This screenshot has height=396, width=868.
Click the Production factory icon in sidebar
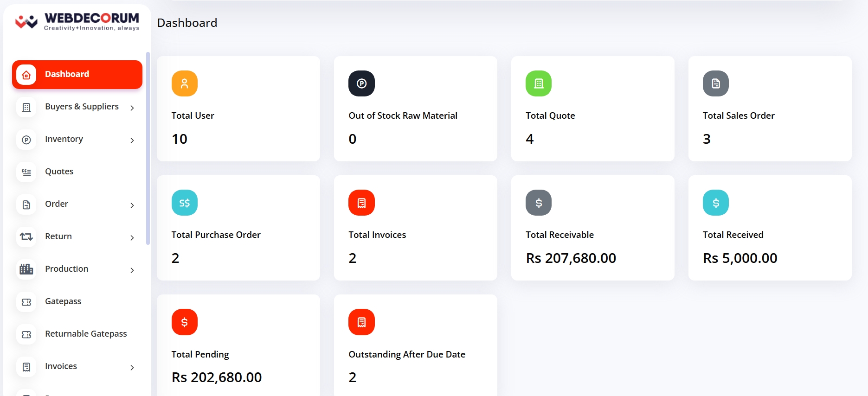(26, 269)
